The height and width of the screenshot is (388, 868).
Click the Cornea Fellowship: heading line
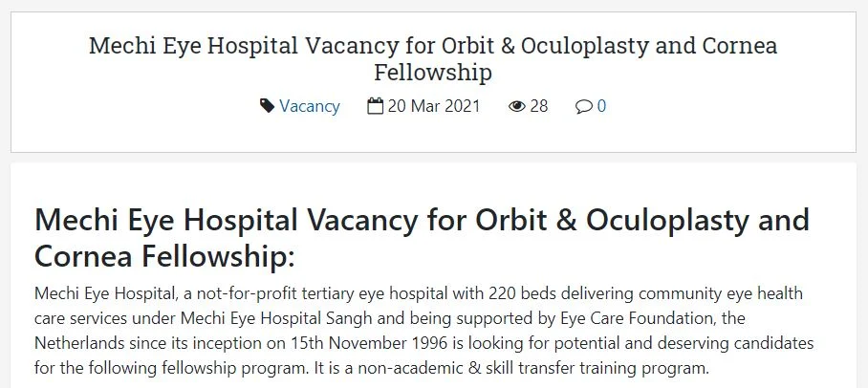tap(164, 257)
